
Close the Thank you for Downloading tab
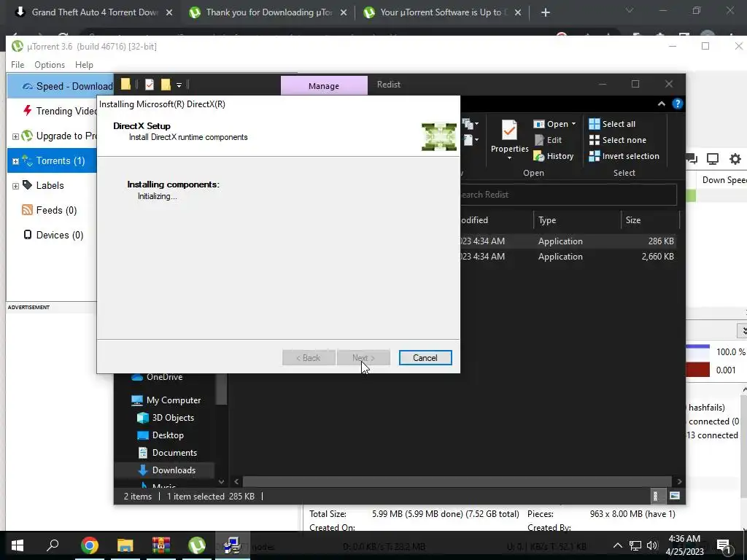click(x=344, y=13)
